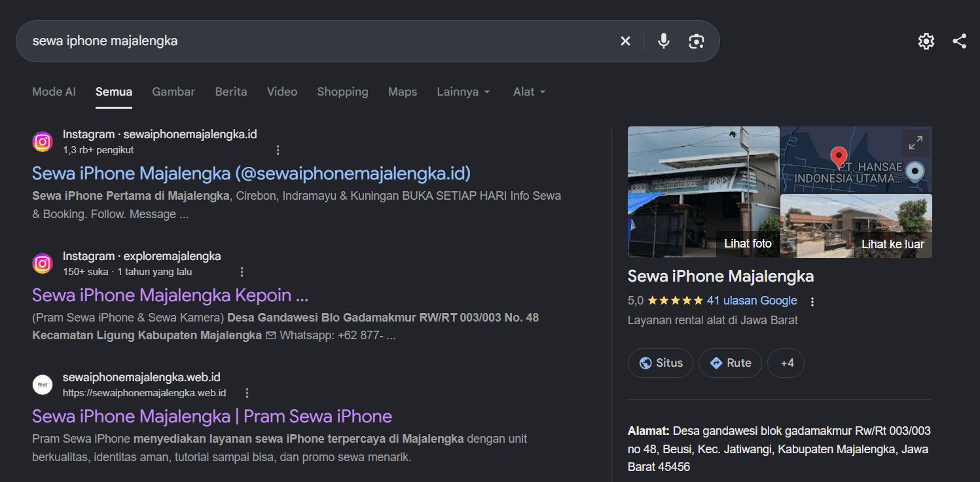Screen dimensions: 980x482
Task: Open more options beside 41 ulasan Google
Action: (x=812, y=302)
